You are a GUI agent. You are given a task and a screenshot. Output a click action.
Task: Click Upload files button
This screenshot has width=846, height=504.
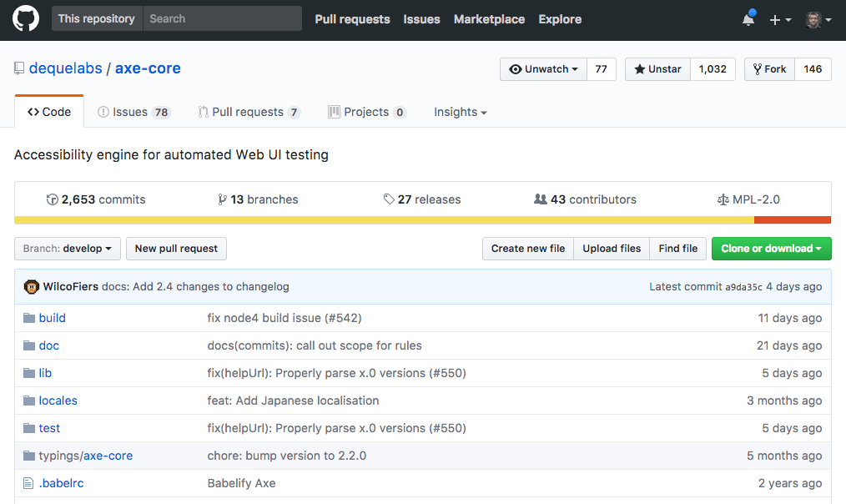612,249
